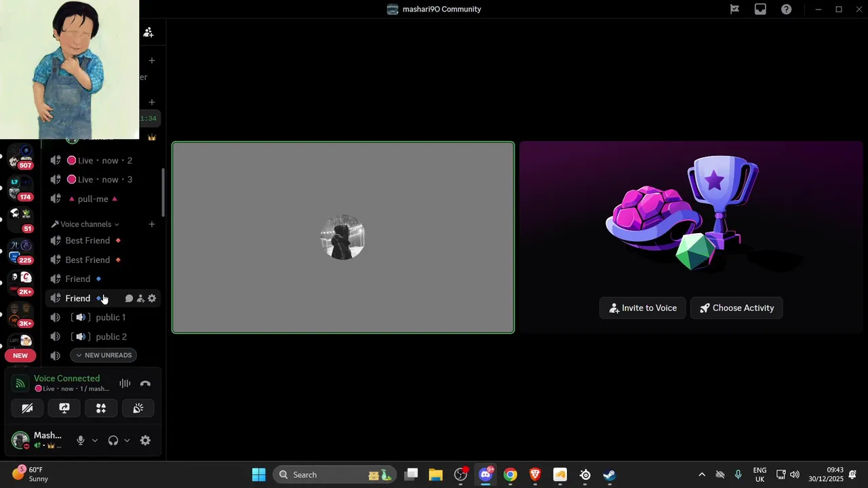Open server folder with 2K+ badge
The height and width of the screenshot is (488, 868).
tap(20, 284)
